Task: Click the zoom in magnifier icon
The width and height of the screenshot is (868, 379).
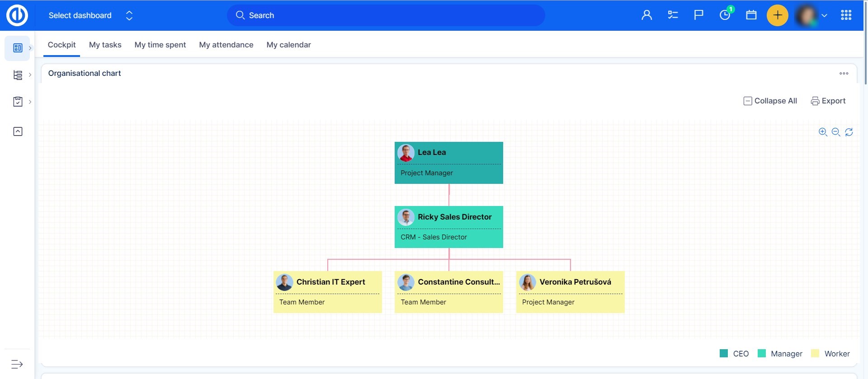Action: (823, 132)
